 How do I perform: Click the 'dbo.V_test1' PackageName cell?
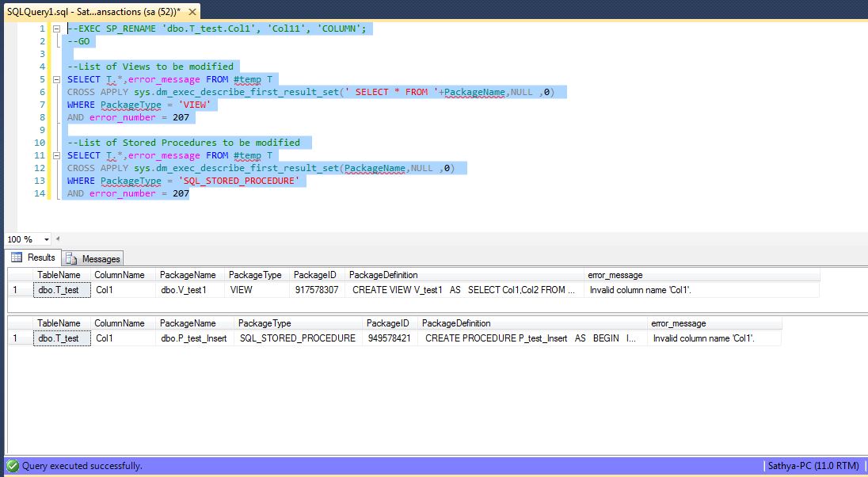[x=190, y=290]
